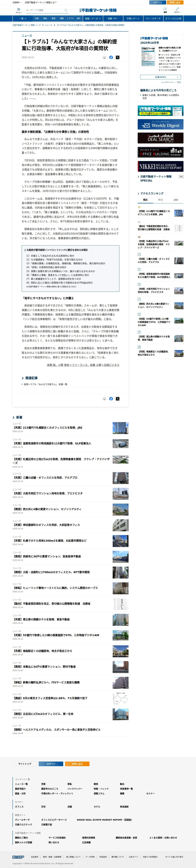Print article using top printer icon

[104, 57]
